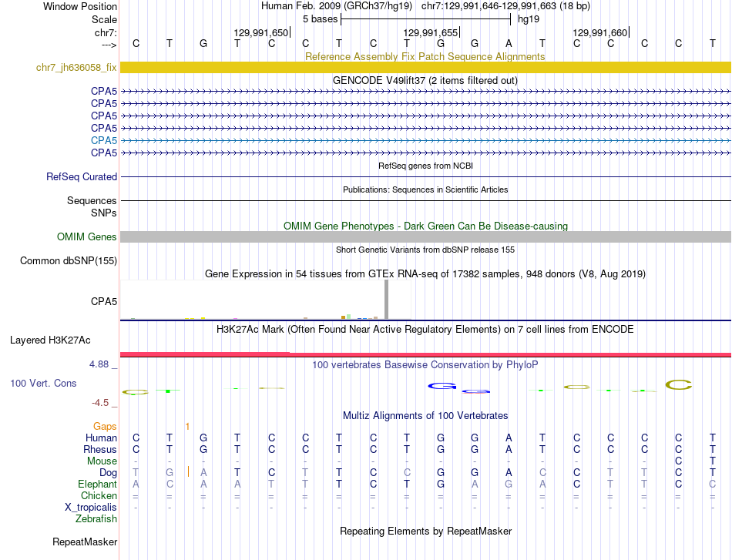Select the Dog alignment row label

[108, 473]
